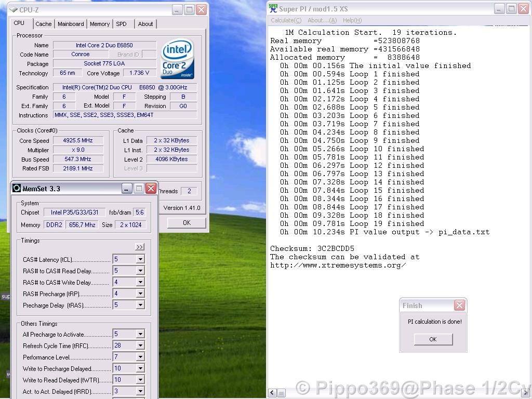Click the fsb/dram 5:6 ratio field
This screenshot has width=532, height=399.
139,212
